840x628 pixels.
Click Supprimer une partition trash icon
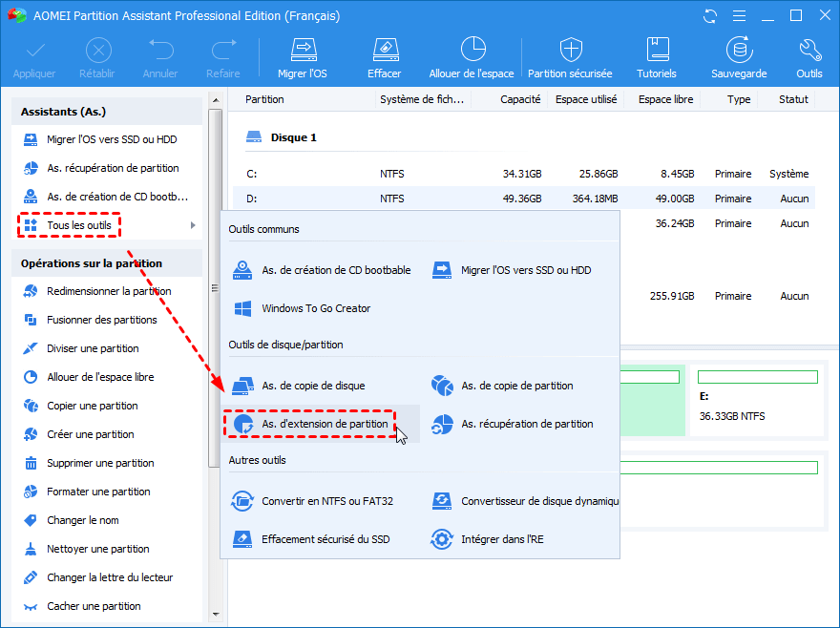[x=31, y=463]
